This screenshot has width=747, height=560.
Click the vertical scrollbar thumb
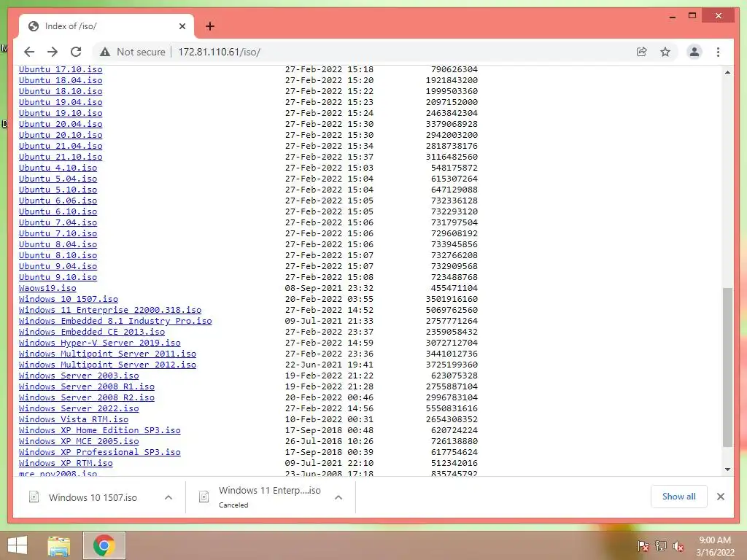(727, 367)
